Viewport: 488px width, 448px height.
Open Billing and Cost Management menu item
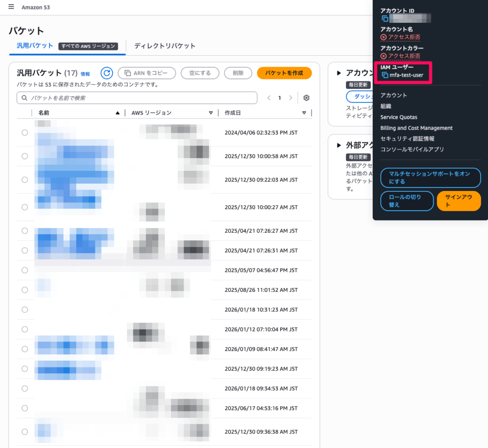coord(416,128)
